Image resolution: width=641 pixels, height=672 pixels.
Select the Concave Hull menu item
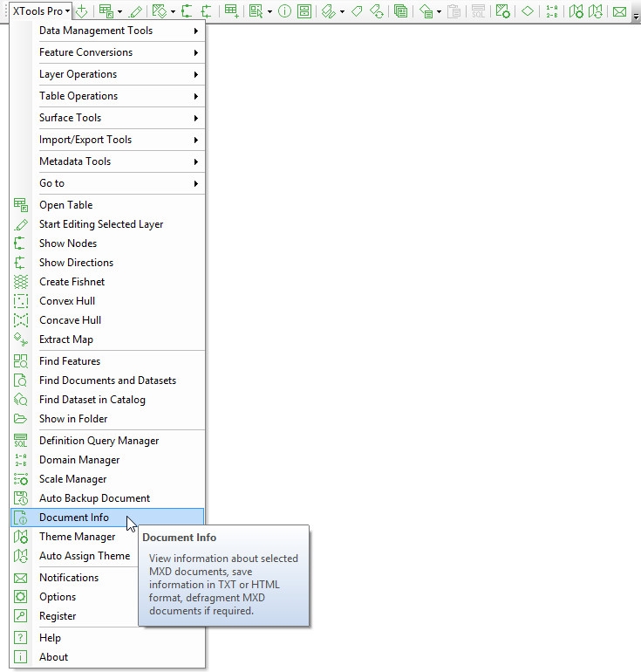tap(107, 321)
